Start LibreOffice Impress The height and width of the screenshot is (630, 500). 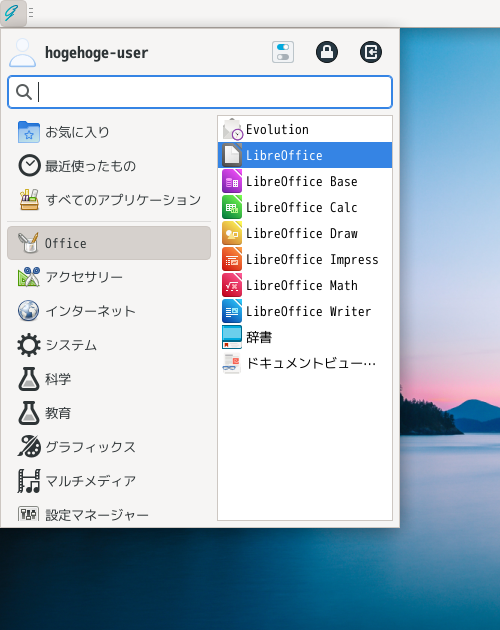(305, 259)
